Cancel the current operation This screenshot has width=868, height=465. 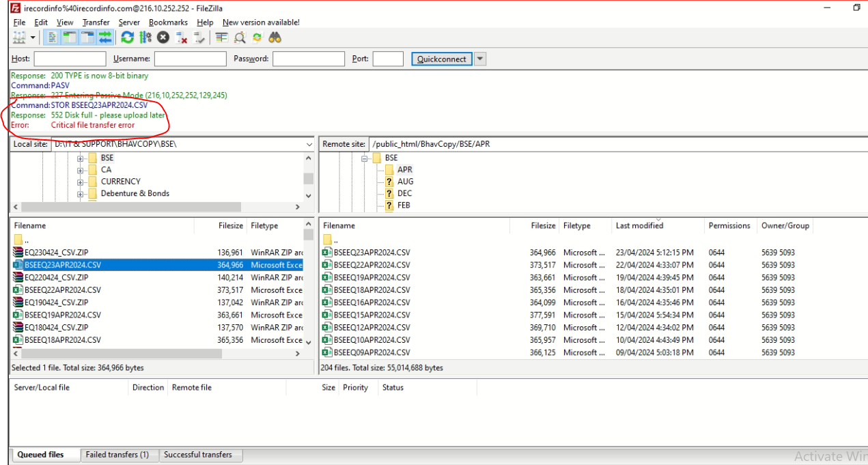pos(163,38)
